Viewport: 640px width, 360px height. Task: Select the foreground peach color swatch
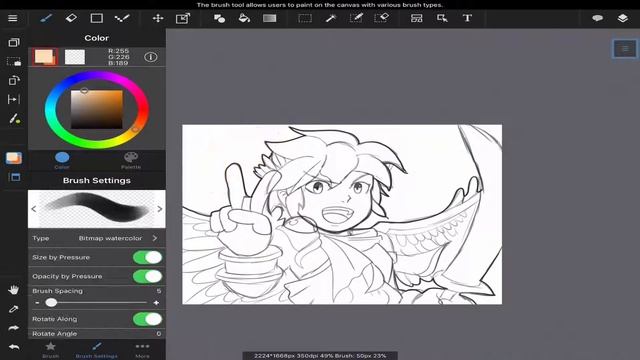(45, 57)
